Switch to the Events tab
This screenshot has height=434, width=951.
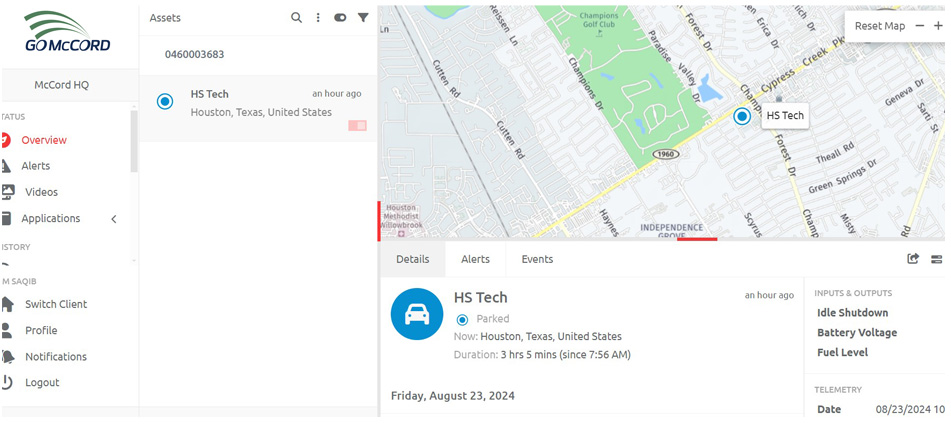tap(537, 259)
